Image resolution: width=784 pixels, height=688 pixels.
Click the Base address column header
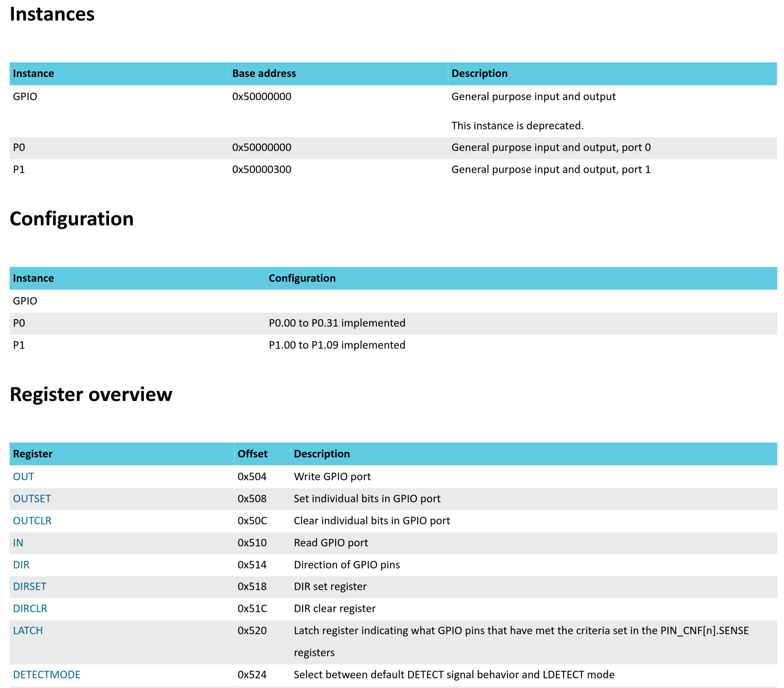[264, 73]
